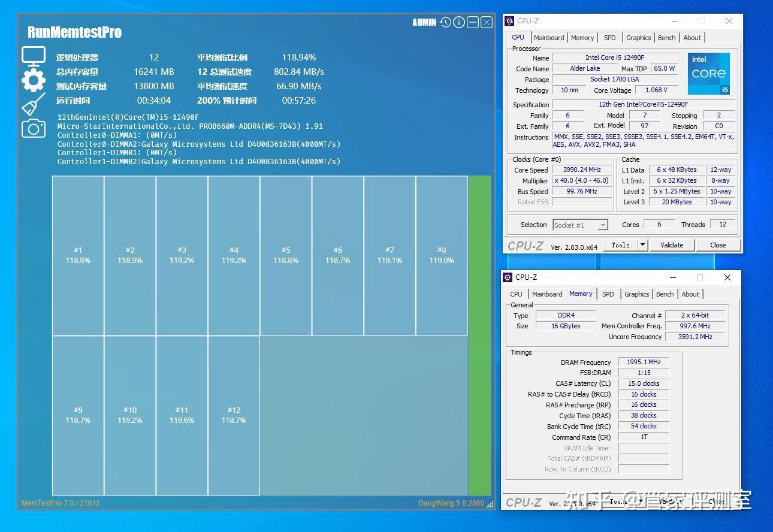Select memory test block #3 119.2%
The height and width of the screenshot is (532, 773).
(x=182, y=255)
